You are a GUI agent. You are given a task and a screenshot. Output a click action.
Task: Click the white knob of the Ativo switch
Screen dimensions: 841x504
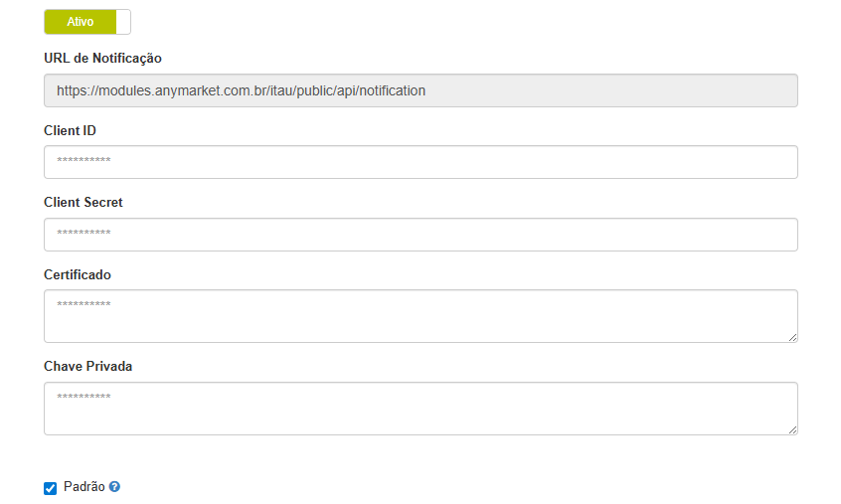point(123,22)
